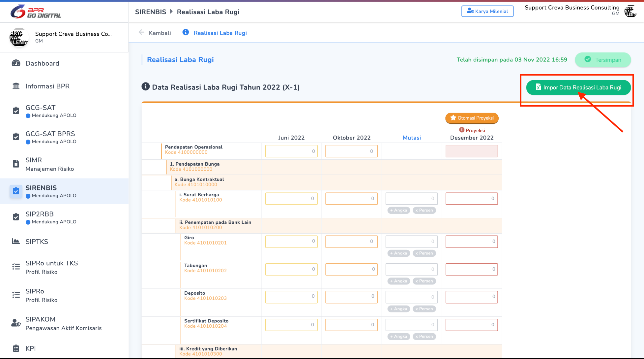Click + Angka button in Tabungan row
Image resolution: width=644 pixels, height=359 pixels.
[399, 281]
